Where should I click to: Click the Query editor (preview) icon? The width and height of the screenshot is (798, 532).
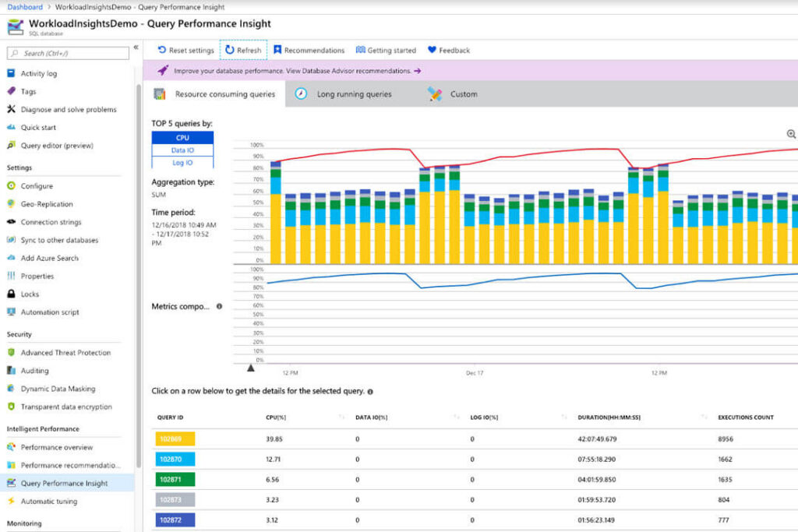click(x=11, y=145)
